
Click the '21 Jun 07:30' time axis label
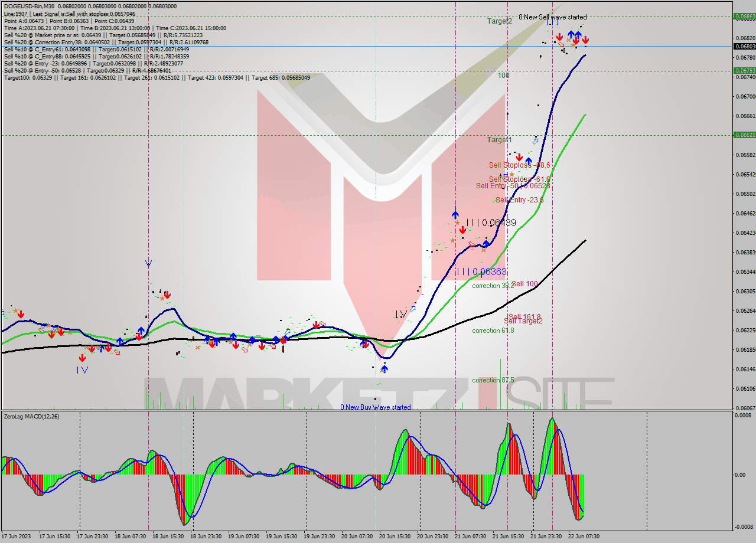471,537
